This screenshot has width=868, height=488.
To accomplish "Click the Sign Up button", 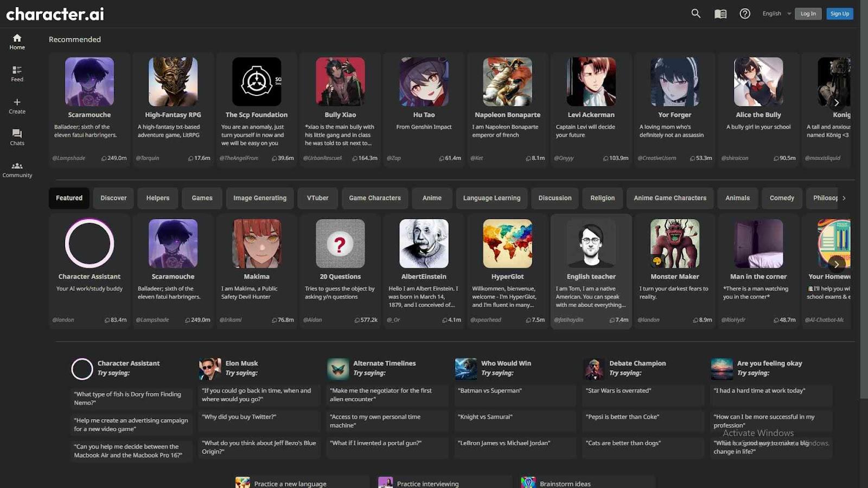I will [839, 14].
